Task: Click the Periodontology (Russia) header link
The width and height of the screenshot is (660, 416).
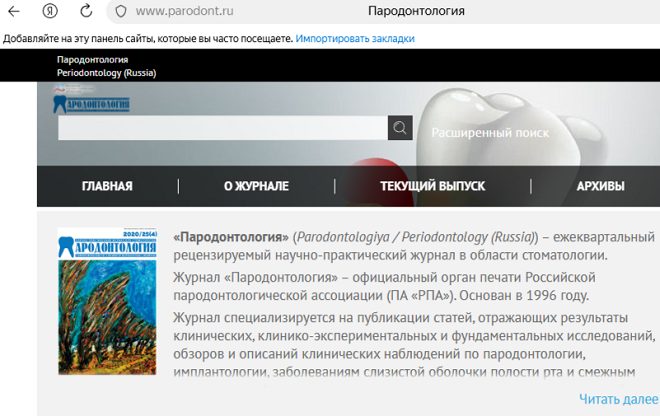Action: pyautogui.click(x=106, y=73)
